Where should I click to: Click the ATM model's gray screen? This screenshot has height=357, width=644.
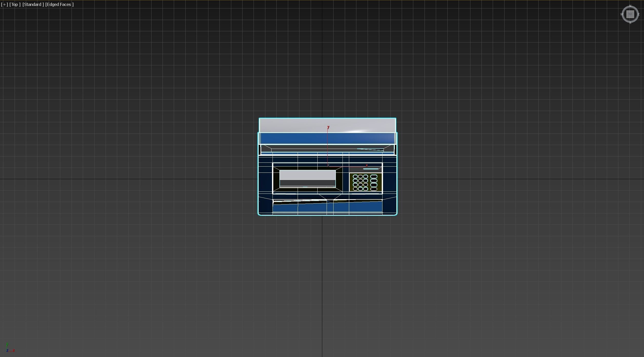pos(307,178)
